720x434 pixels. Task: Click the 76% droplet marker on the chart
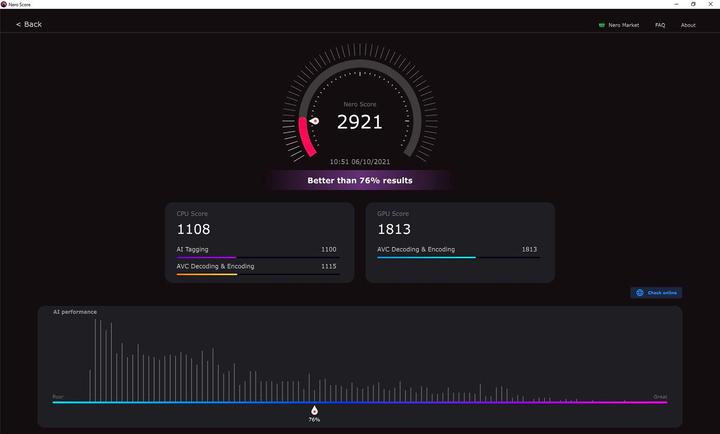click(x=314, y=410)
